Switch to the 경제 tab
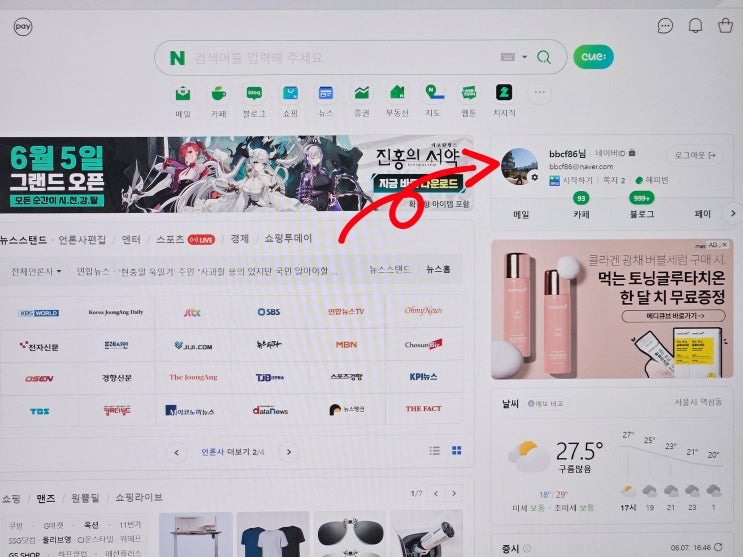 pos(239,238)
